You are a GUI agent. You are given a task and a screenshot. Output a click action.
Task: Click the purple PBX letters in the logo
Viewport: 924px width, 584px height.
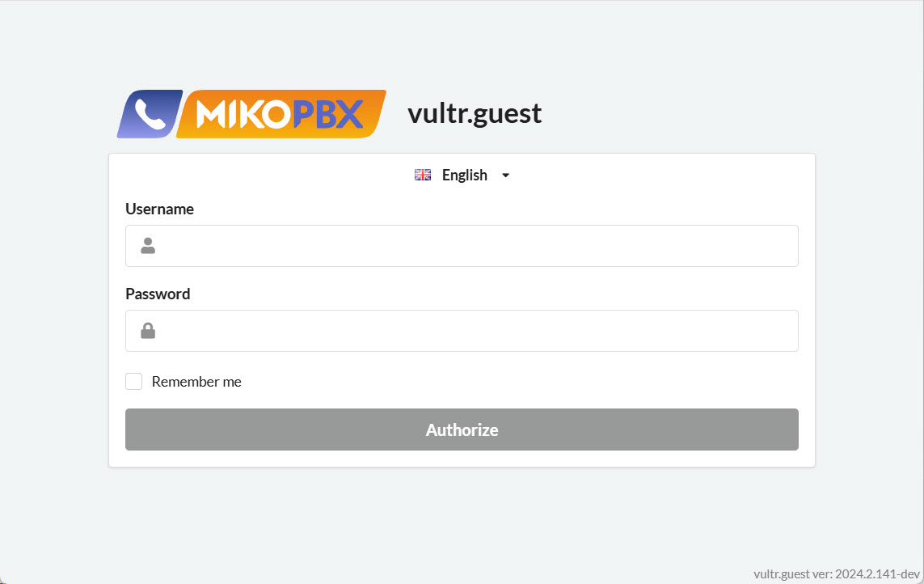(x=327, y=115)
